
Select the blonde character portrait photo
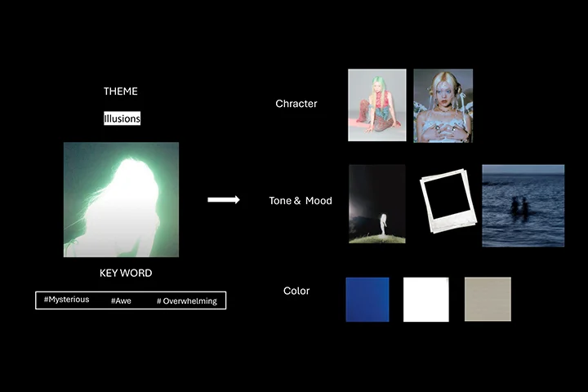[x=443, y=106]
